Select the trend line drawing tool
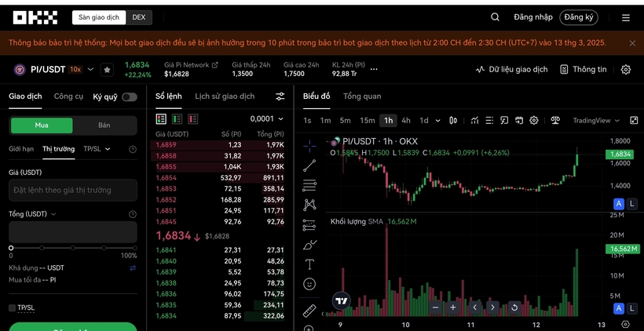The image size is (644, 331). tap(309, 165)
